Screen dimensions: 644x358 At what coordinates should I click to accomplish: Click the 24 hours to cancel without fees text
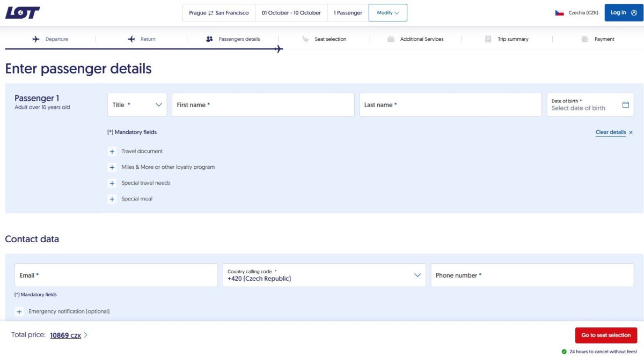pos(603,352)
